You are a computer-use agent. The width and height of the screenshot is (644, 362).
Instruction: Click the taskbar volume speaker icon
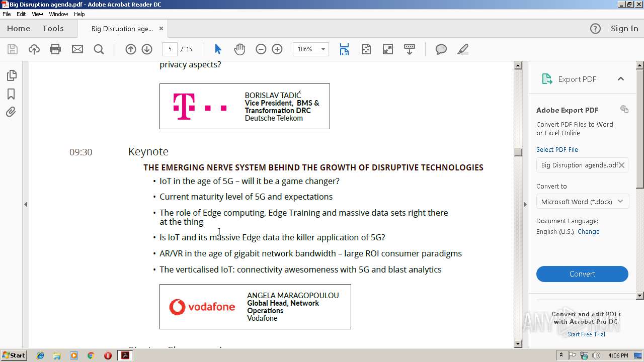click(596, 355)
